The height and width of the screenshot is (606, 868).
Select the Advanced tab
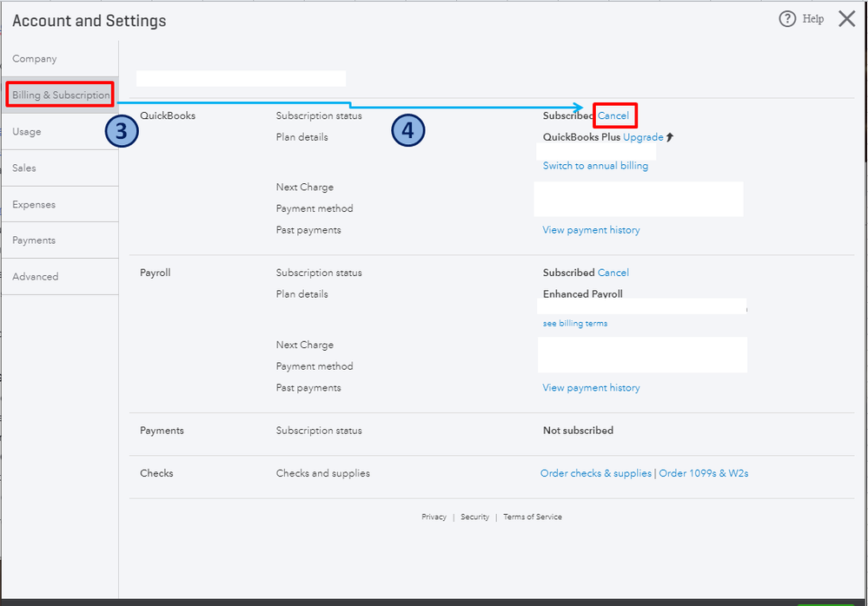tap(36, 277)
